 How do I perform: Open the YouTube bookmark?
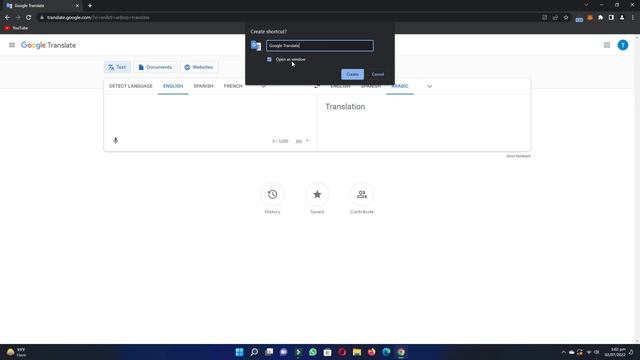click(16, 28)
